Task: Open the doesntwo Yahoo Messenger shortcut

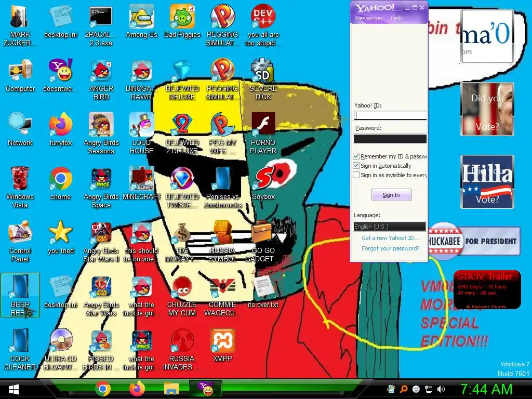Action: (61, 76)
